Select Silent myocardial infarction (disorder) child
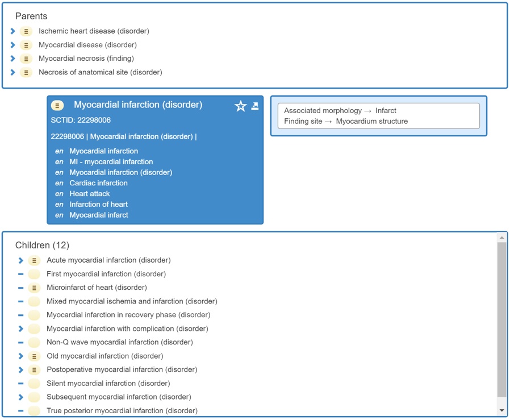This screenshot has width=510, height=420. 108,383
